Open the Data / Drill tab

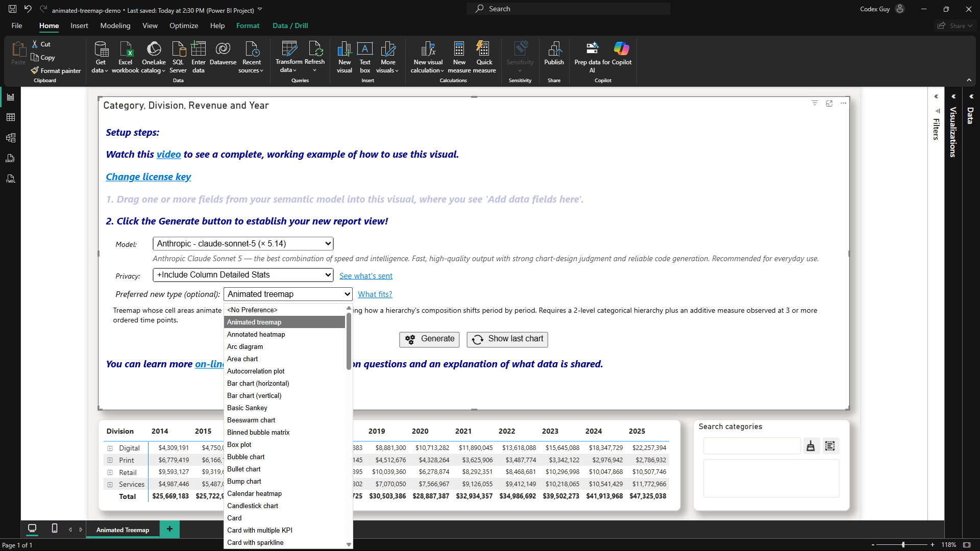click(290, 26)
